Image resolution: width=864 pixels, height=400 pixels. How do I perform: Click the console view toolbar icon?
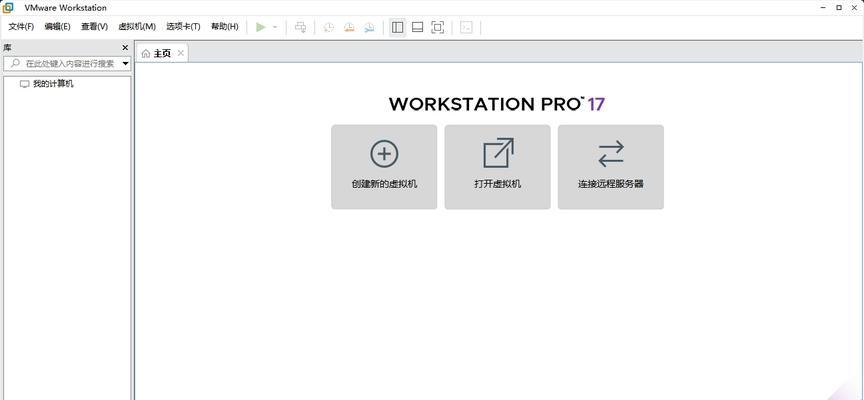[466, 27]
